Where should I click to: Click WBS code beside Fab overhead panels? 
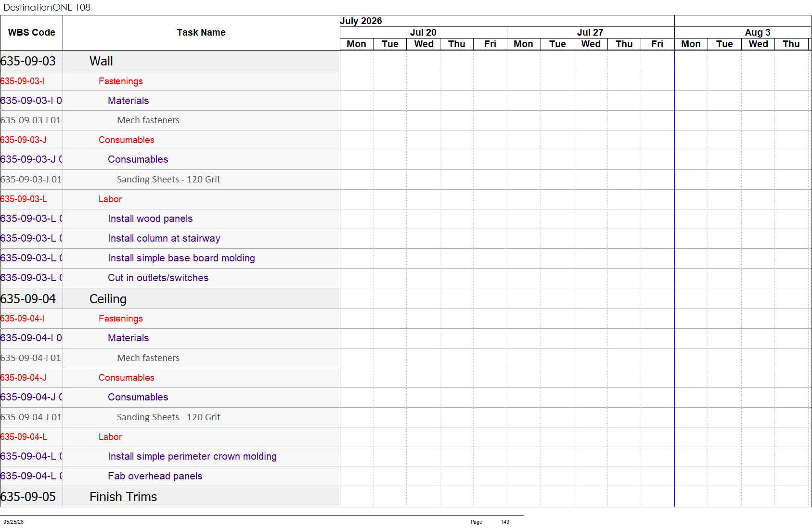pyautogui.click(x=31, y=476)
